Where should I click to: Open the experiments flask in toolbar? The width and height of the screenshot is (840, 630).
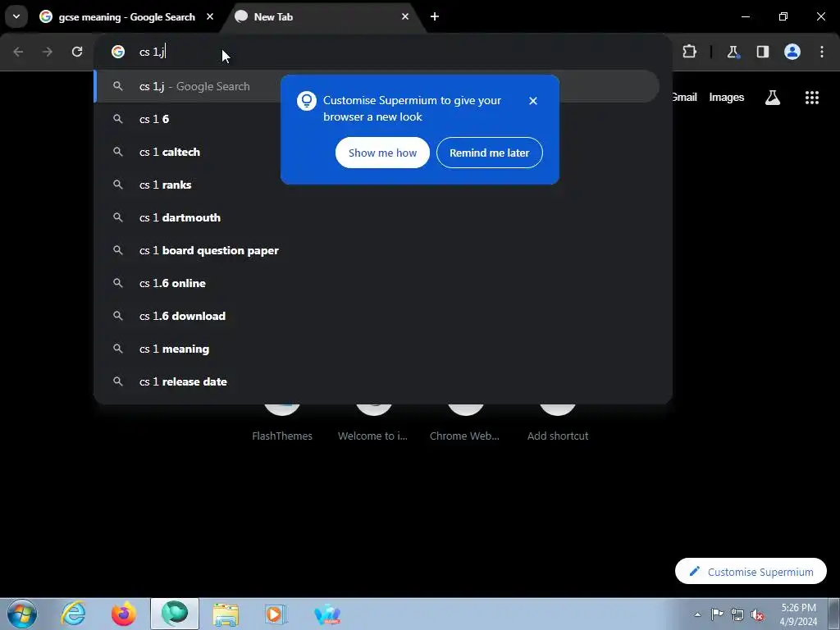[x=733, y=52]
